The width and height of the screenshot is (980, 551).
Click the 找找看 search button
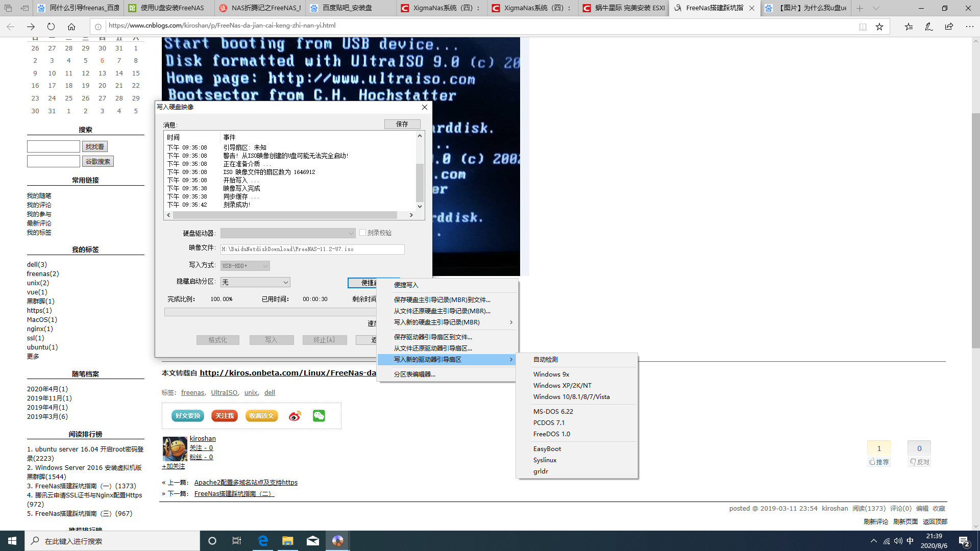[x=95, y=146]
